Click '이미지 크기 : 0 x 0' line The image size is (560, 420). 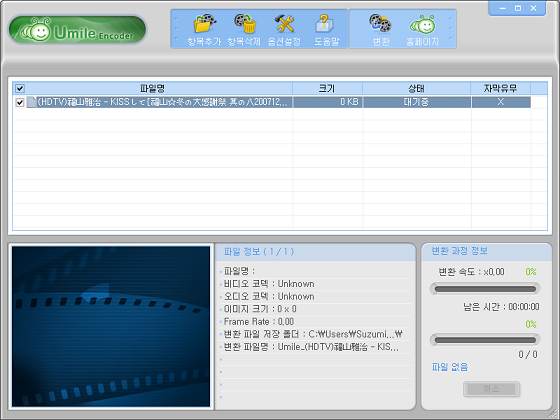pyautogui.click(x=260, y=309)
